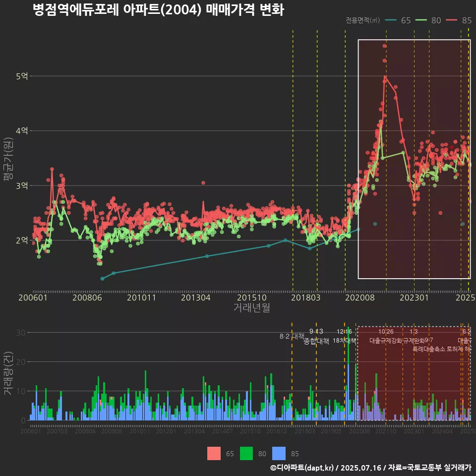
Task: Click the teal 65 line legend entry
Action: [x=398, y=20]
